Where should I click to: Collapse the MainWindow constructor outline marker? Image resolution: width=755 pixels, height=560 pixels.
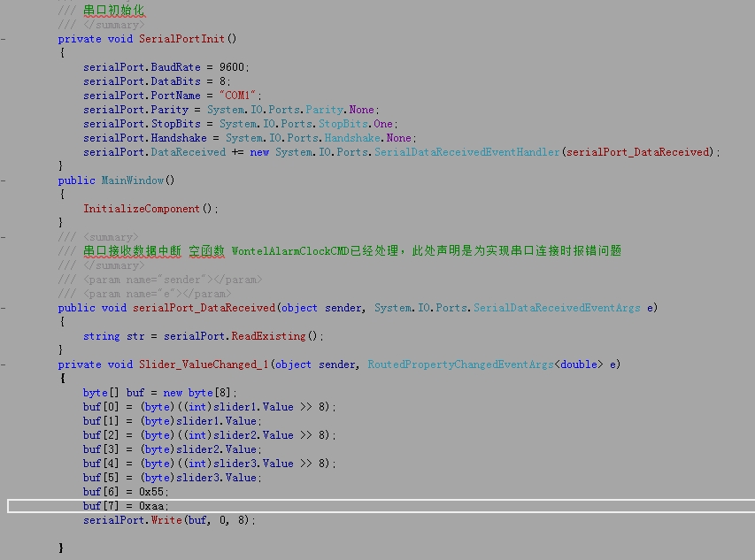coord(3,180)
